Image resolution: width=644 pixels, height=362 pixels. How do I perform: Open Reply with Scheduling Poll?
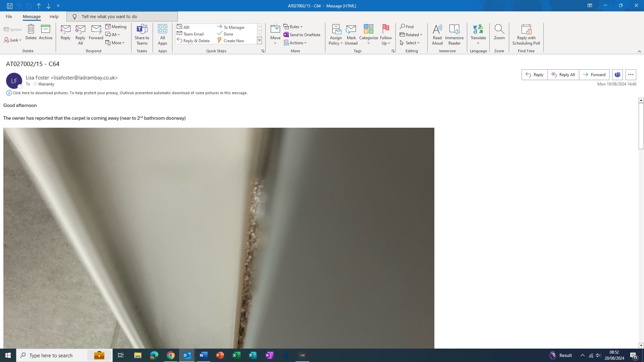[526, 34]
